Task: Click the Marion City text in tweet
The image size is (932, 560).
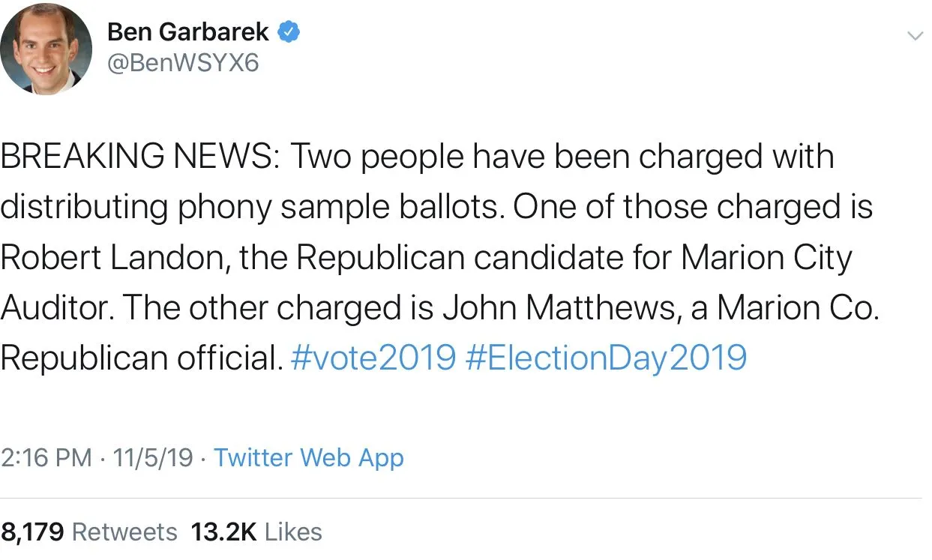Action: [x=766, y=258]
